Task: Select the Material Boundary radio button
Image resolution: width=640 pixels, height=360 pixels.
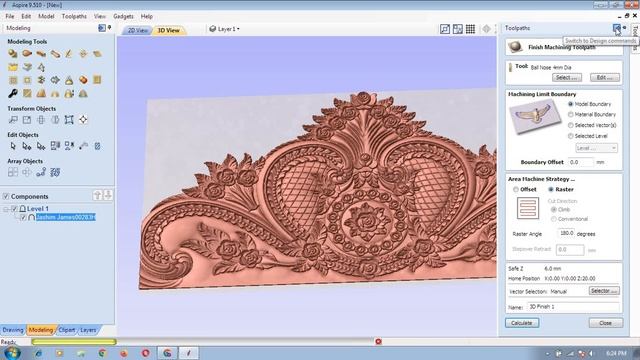Action: coord(571,115)
